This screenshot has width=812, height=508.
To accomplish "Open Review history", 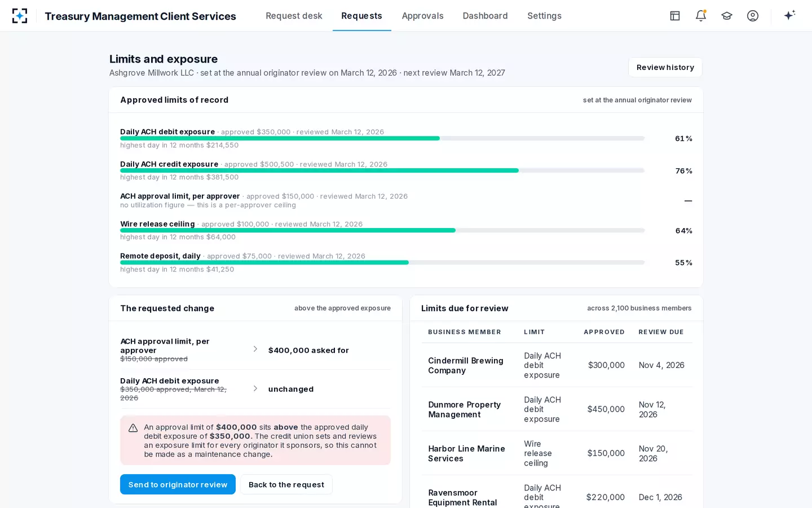I will pos(665,67).
